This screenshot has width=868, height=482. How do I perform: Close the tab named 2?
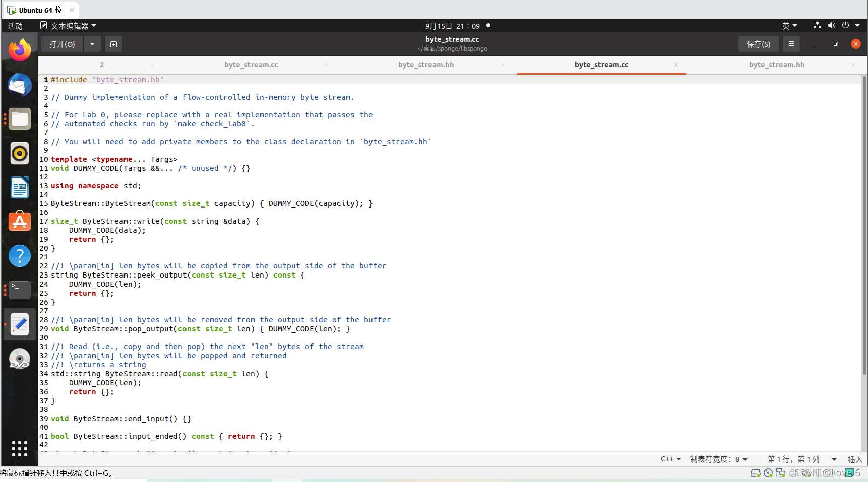[152, 65]
